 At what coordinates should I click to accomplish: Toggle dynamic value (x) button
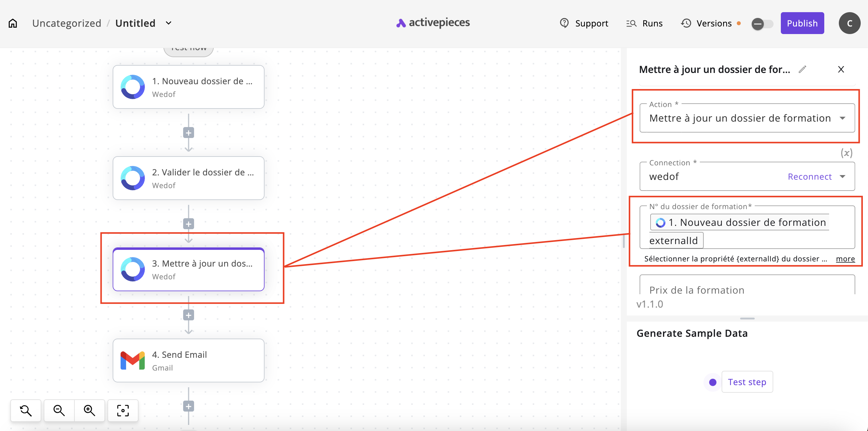tap(846, 153)
